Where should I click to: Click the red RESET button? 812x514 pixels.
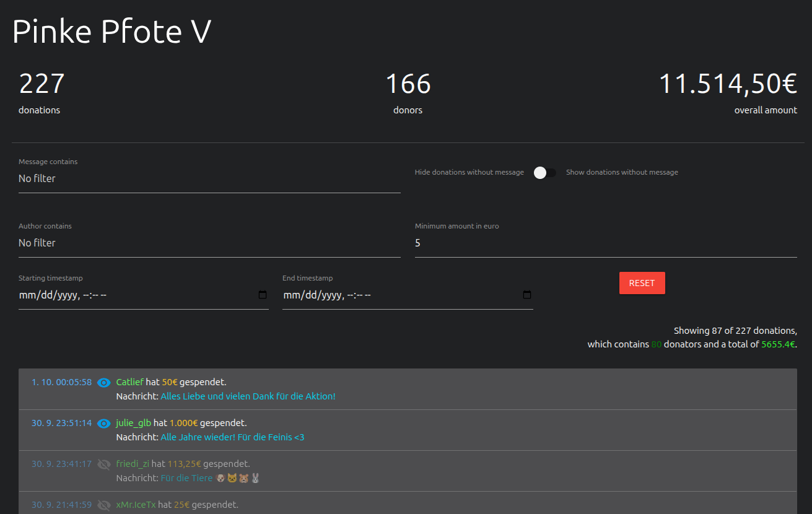(x=642, y=283)
